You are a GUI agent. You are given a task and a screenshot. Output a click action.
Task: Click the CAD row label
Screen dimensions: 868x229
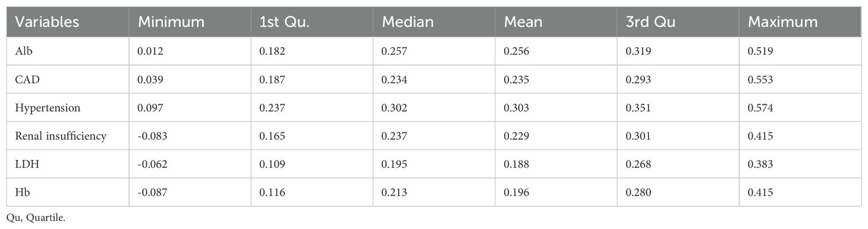tap(24, 80)
